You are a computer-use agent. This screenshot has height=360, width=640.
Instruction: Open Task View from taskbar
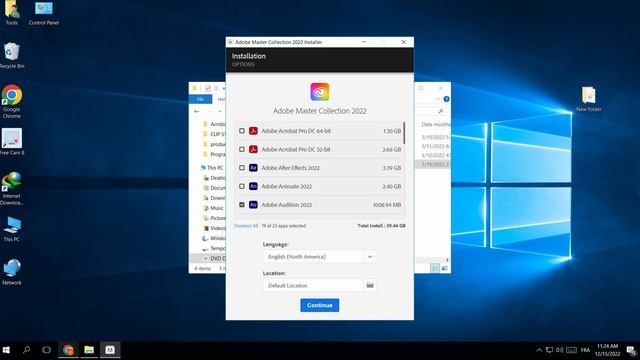[x=47, y=350]
